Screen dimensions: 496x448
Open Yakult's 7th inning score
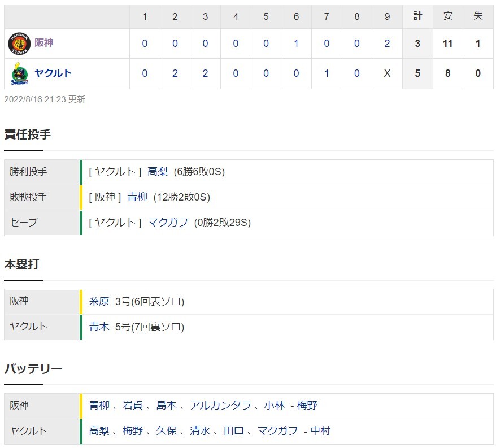point(327,73)
